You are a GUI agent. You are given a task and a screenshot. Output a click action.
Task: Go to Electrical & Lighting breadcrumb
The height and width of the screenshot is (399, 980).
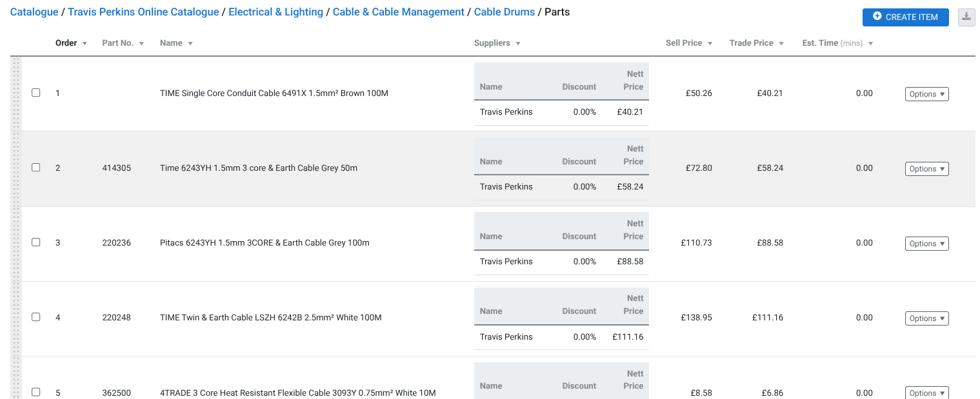[275, 12]
